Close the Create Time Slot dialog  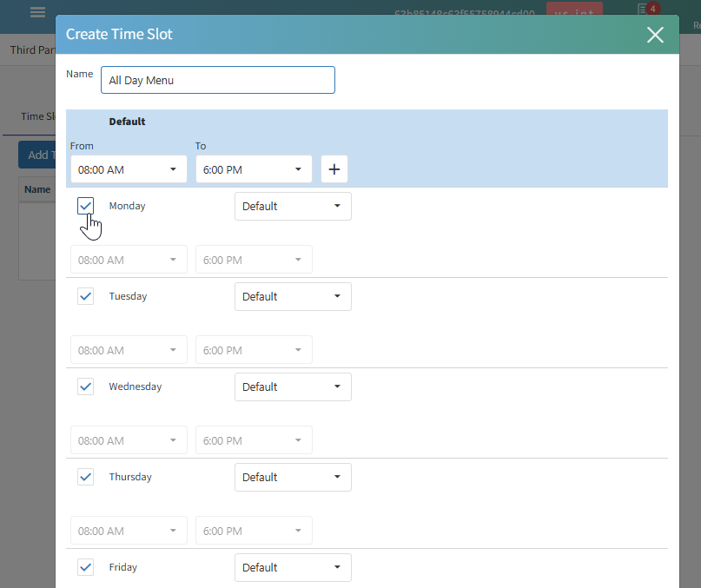[655, 35]
